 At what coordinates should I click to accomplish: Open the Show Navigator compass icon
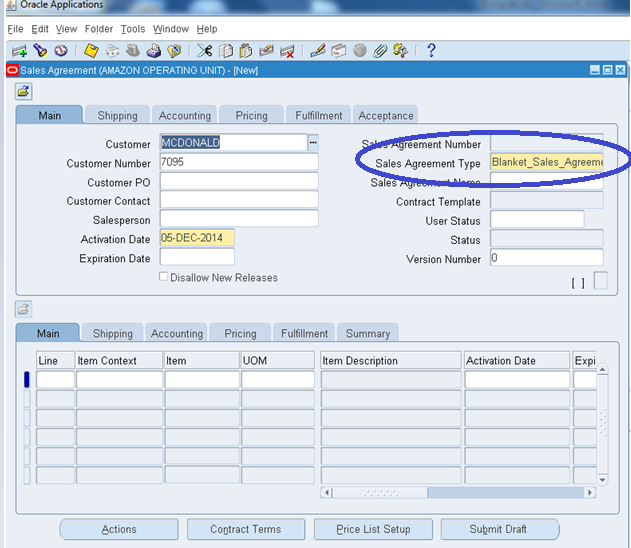click(61, 51)
